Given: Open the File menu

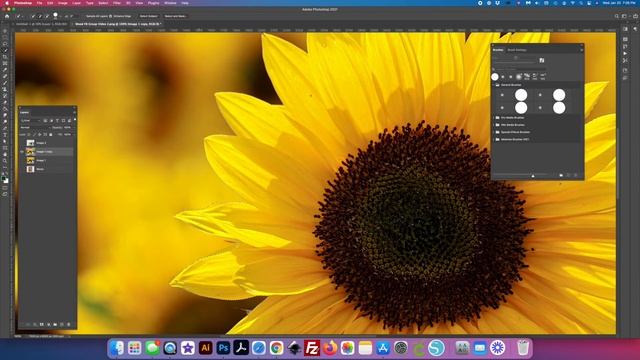Looking at the screenshot, I should pos(39,3).
